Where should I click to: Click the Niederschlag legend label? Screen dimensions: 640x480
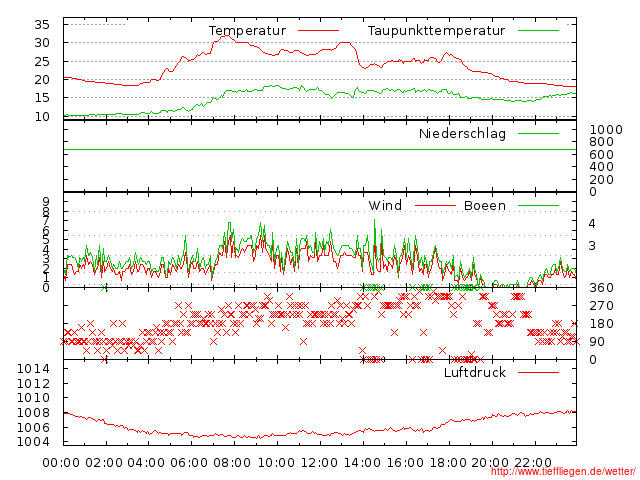[462, 133]
